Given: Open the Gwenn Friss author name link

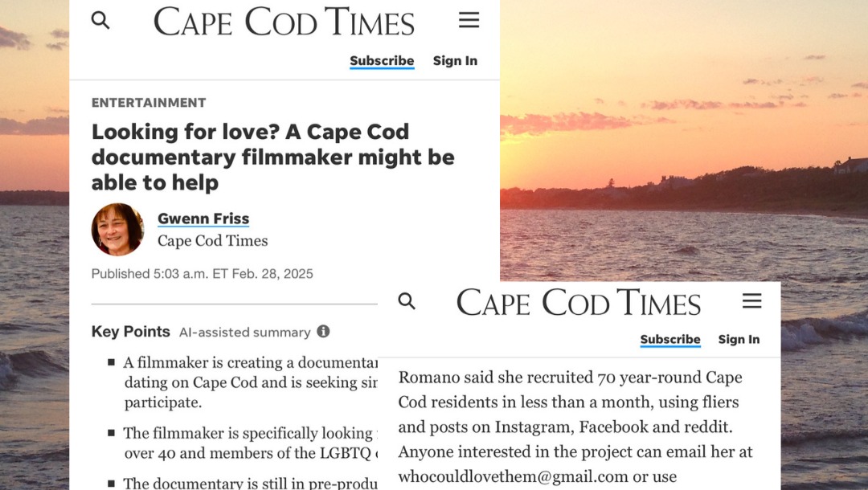Looking at the screenshot, I should [203, 218].
